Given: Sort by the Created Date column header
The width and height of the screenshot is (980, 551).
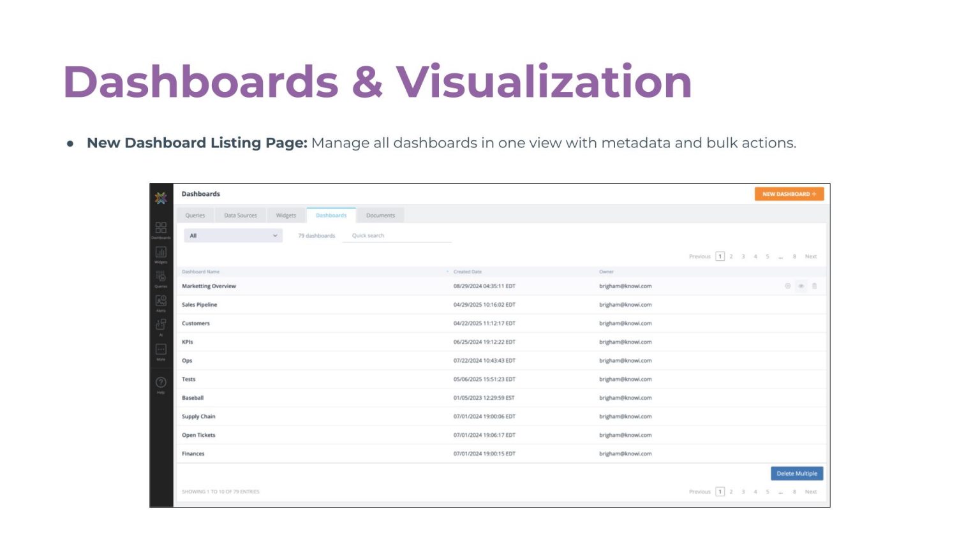Looking at the screenshot, I should (468, 272).
